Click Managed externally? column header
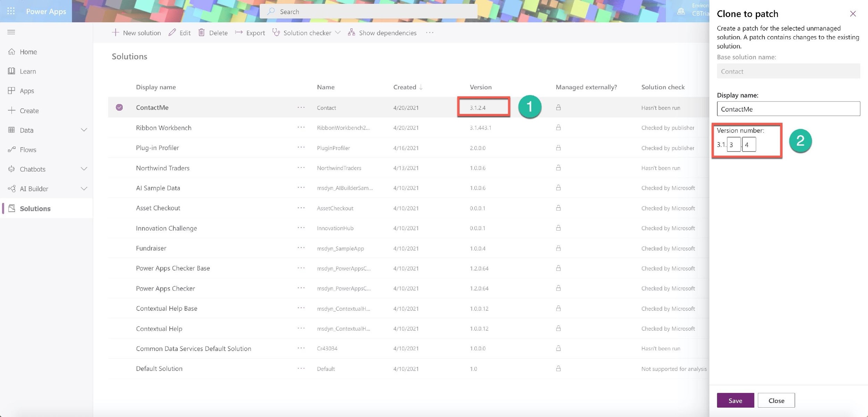The height and width of the screenshot is (417, 868). pyautogui.click(x=586, y=87)
